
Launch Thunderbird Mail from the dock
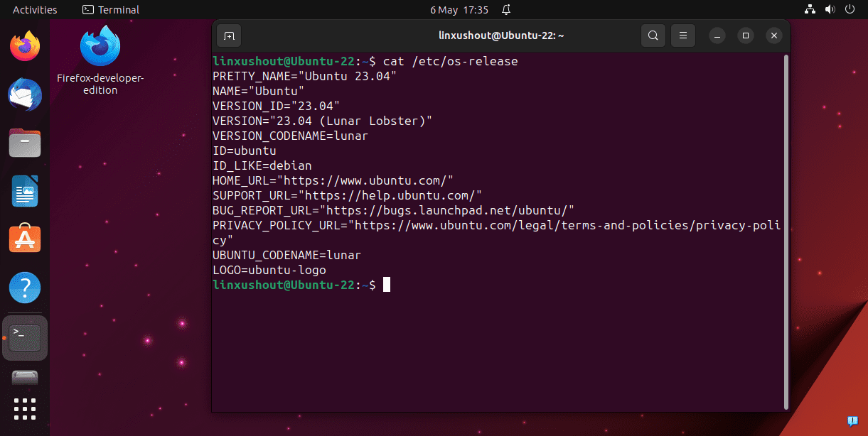(25, 95)
